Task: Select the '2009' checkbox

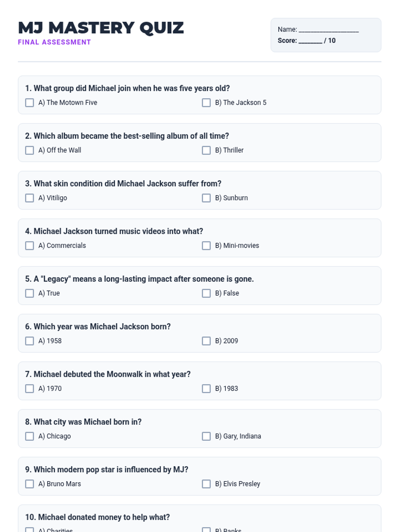Action: click(206, 341)
